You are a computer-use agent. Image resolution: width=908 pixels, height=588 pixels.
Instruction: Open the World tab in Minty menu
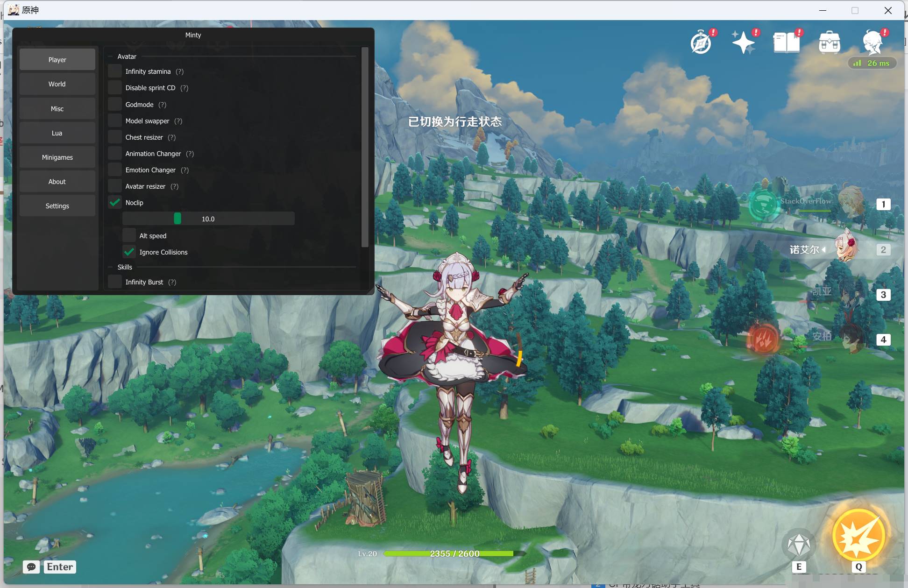57,84
